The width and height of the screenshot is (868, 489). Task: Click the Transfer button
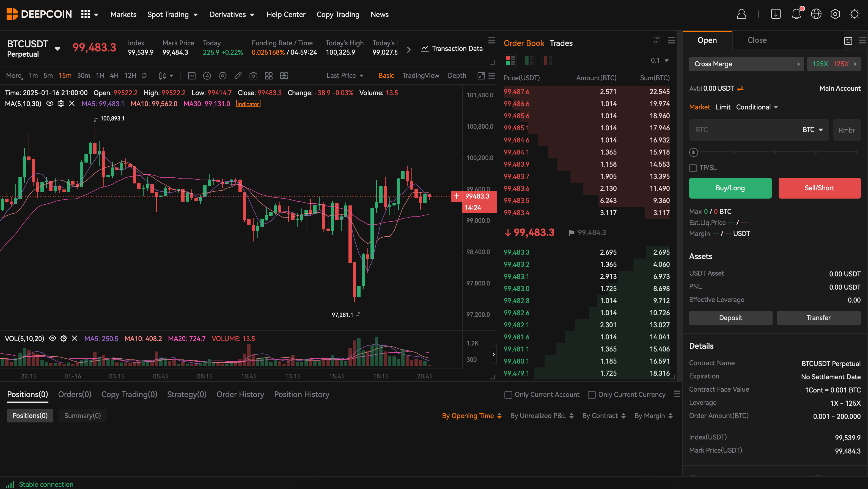818,318
